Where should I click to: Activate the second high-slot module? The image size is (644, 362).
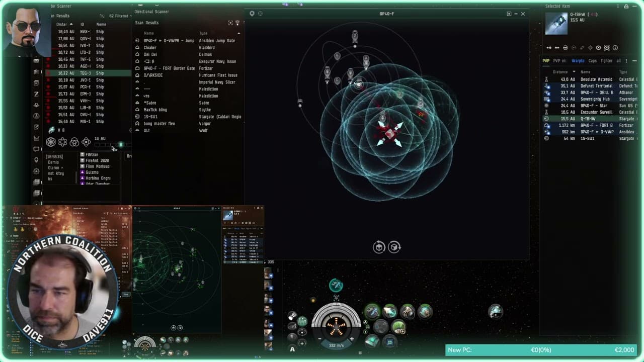(390, 312)
